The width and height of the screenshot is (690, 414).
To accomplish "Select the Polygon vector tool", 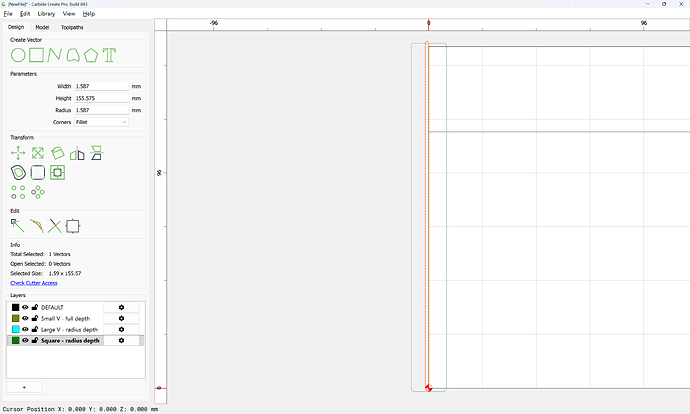I will click(91, 55).
